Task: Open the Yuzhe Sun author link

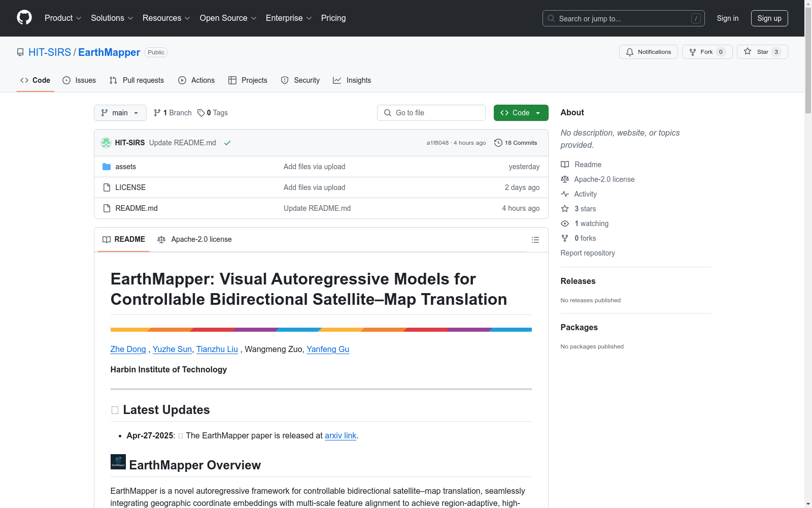Action: pos(172,349)
